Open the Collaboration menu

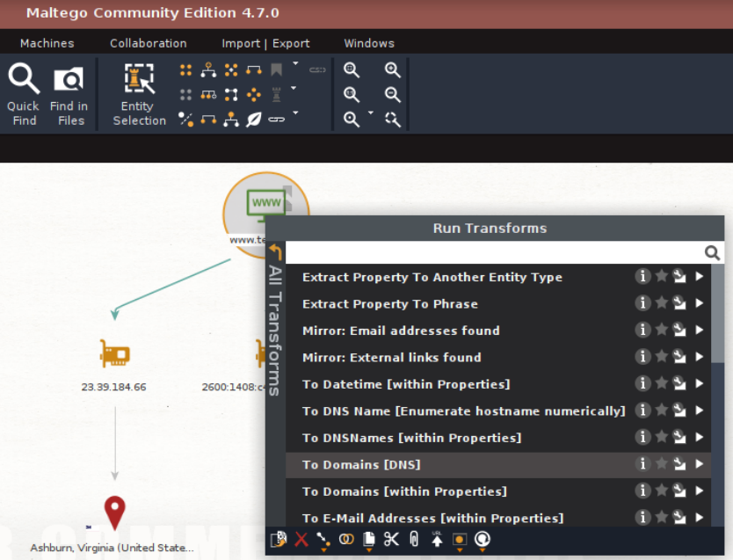[149, 43]
